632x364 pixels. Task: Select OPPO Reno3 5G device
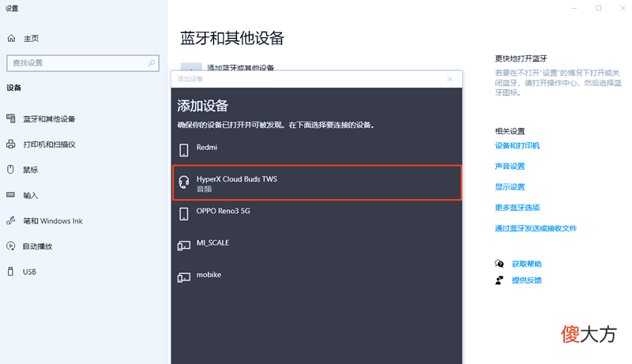coord(317,214)
